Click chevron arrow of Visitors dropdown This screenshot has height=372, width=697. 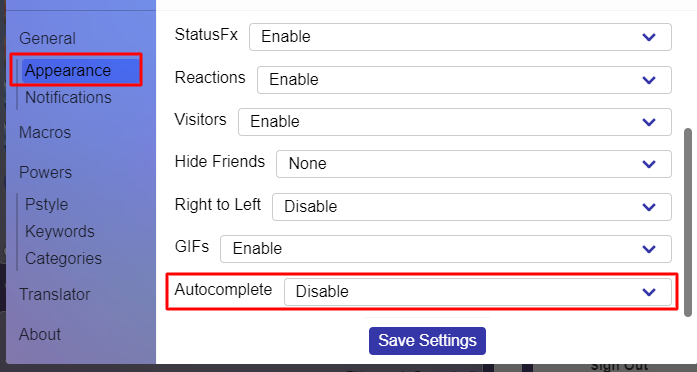[x=649, y=122]
